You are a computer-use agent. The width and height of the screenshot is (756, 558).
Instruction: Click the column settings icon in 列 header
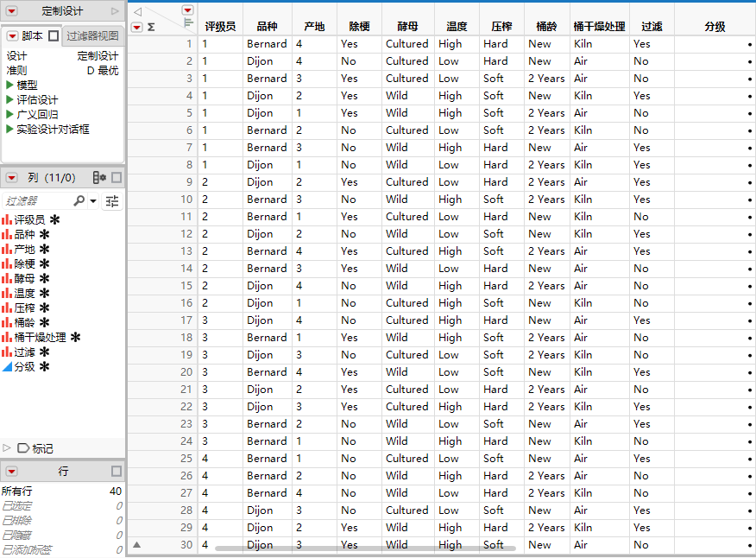pyautogui.click(x=99, y=178)
